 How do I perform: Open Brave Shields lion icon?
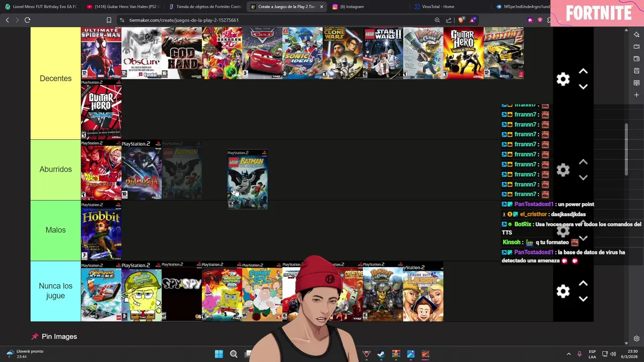pos(461,20)
